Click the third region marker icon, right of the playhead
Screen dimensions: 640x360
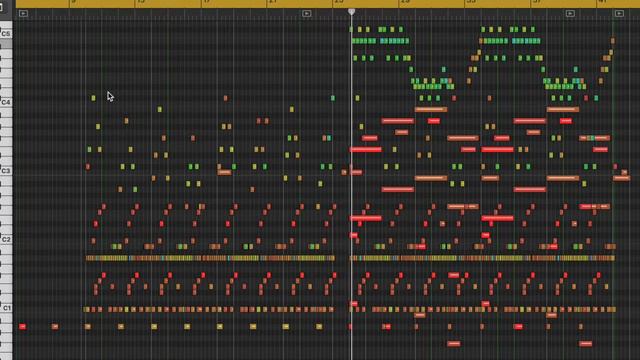pos(570,13)
